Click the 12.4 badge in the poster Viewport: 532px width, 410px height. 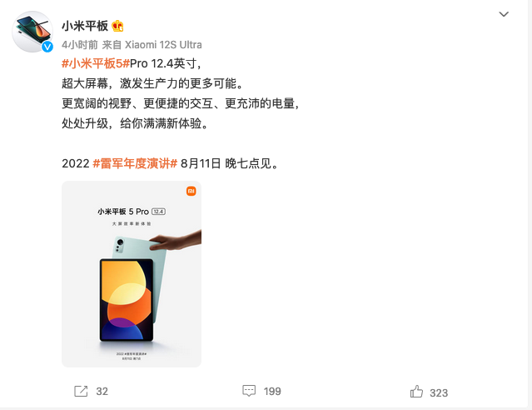[159, 212]
